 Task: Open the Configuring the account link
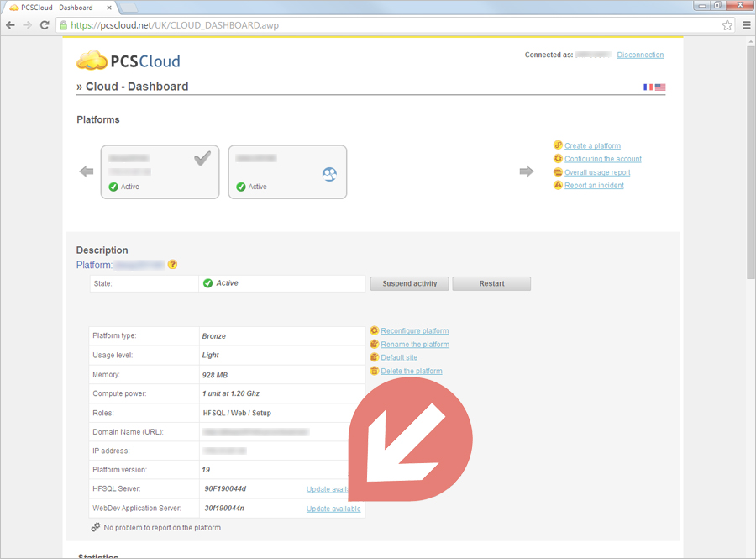tap(603, 159)
